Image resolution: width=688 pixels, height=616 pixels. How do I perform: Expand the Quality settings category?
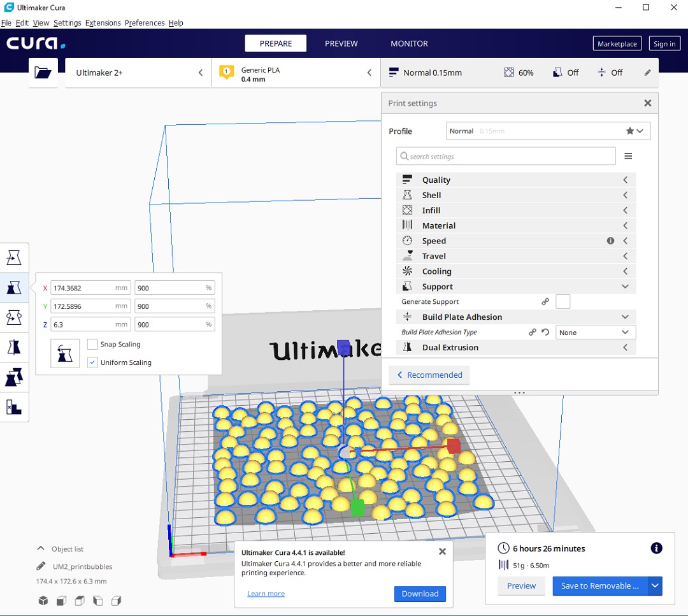coord(516,180)
